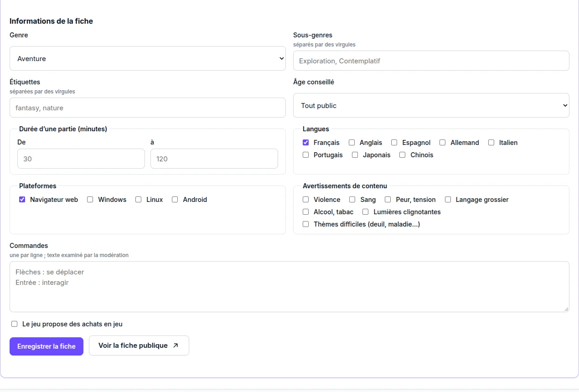The image size is (579, 392).
Task: Check the Portugais language checkbox
Action: (306, 155)
